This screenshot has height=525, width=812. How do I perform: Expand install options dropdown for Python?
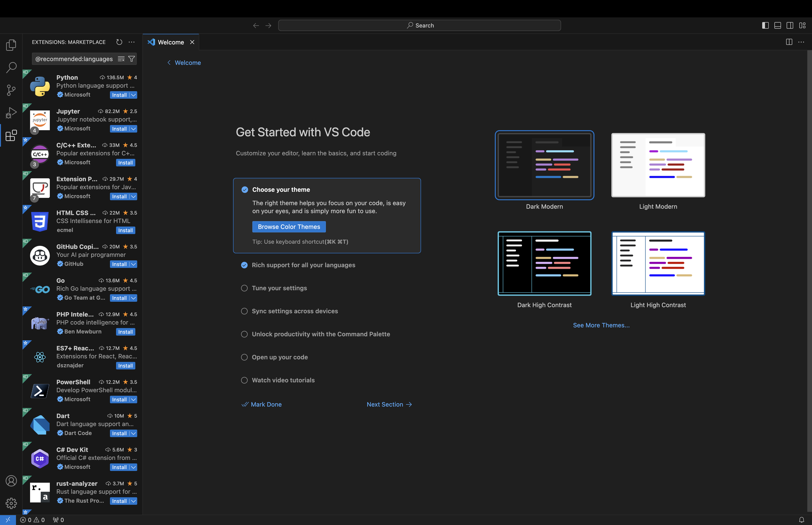134,95
